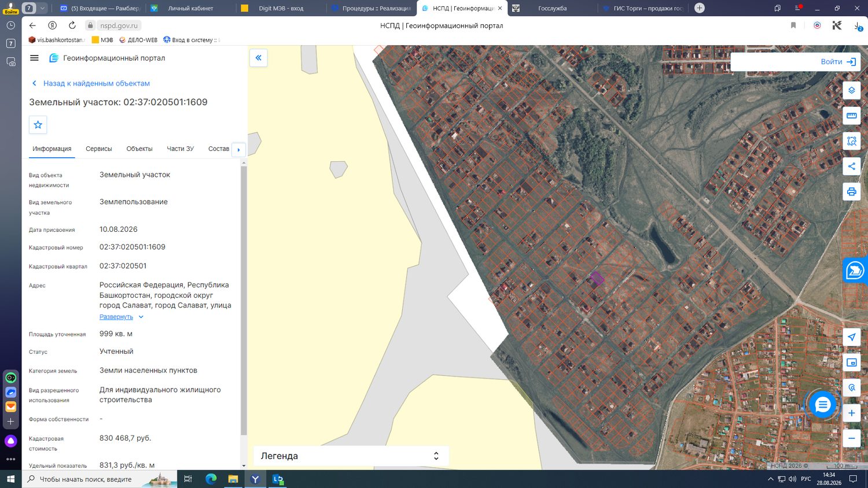Collapse the left information panel
The width and height of the screenshot is (868, 488).
coord(259,58)
